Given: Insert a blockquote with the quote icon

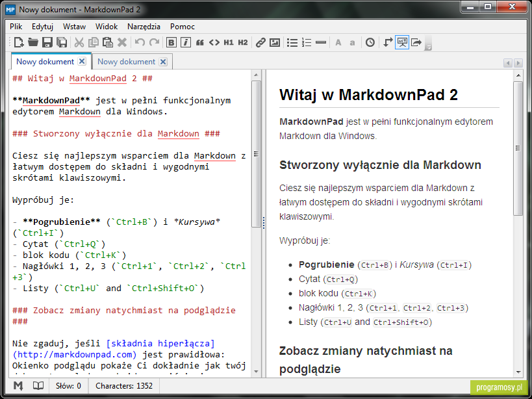Looking at the screenshot, I should [200, 43].
